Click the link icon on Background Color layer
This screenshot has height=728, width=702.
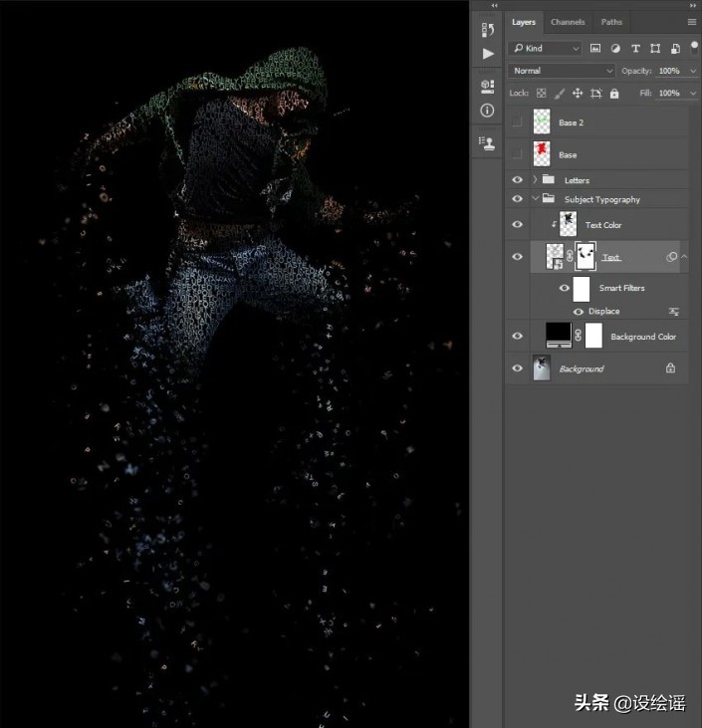(579, 336)
